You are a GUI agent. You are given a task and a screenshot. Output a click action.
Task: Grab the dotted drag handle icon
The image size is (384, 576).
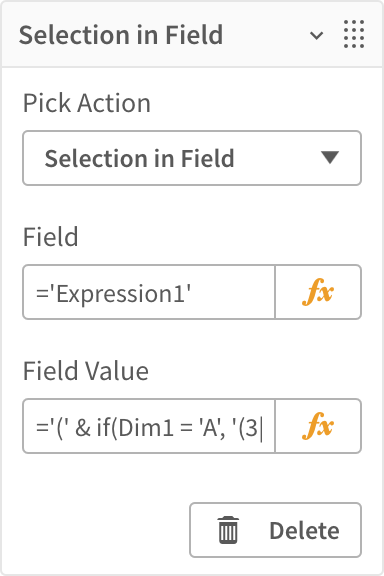pos(354,34)
